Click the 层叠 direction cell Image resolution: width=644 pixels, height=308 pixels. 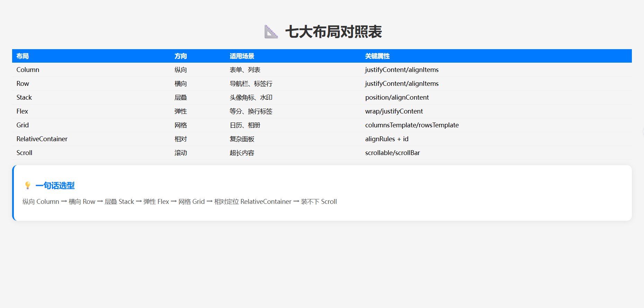(180, 97)
